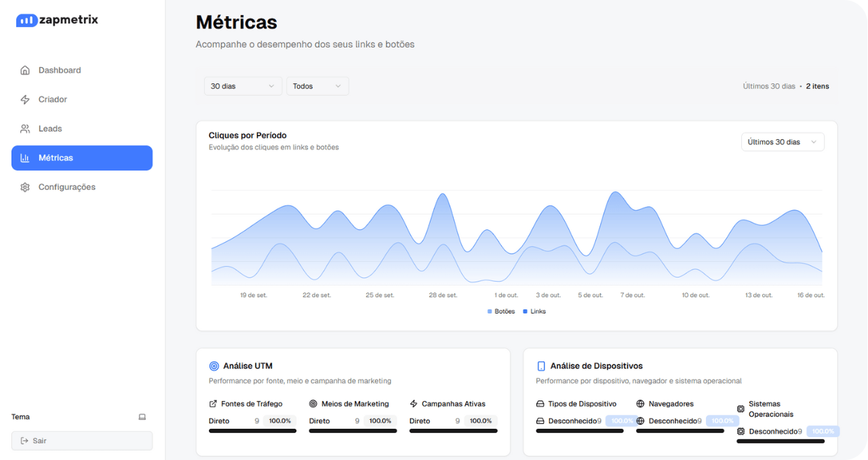Click the Análise de Dispositivos phone icon
The image size is (868, 460).
(541, 366)
